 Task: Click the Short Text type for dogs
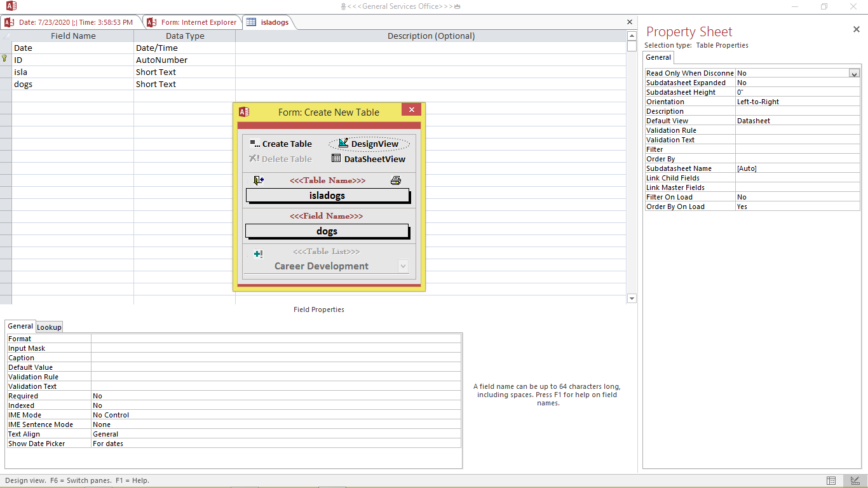click(184, 84)
